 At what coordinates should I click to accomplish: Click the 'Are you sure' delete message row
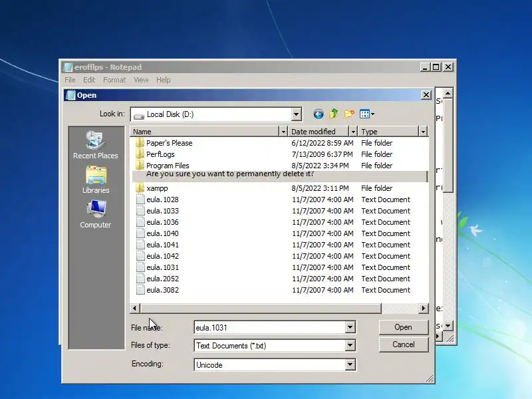point(279,176)
